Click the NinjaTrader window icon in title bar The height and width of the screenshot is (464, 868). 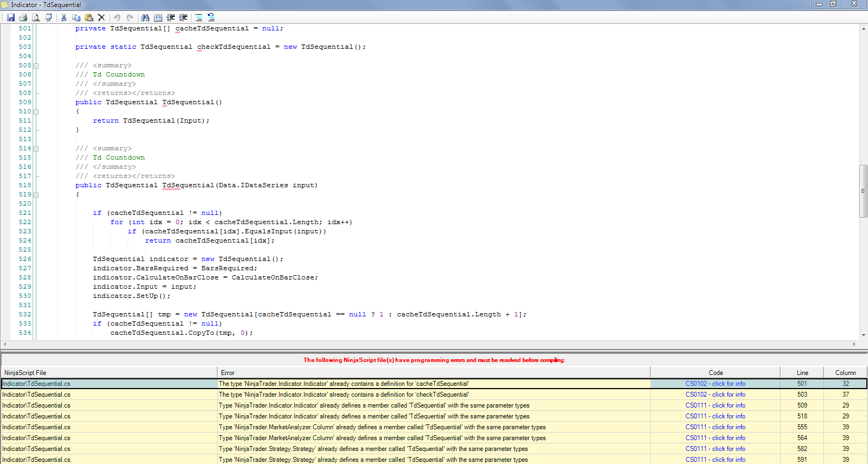coord(5,4)
